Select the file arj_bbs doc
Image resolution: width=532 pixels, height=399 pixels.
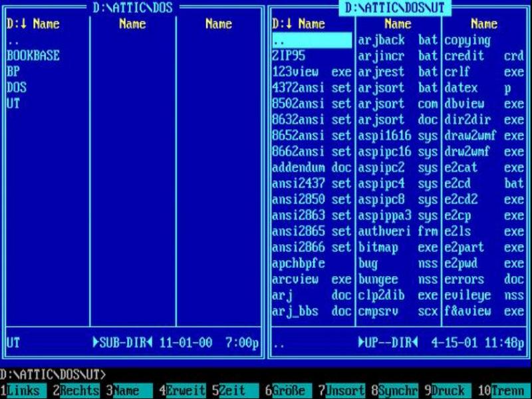[312, 311]
